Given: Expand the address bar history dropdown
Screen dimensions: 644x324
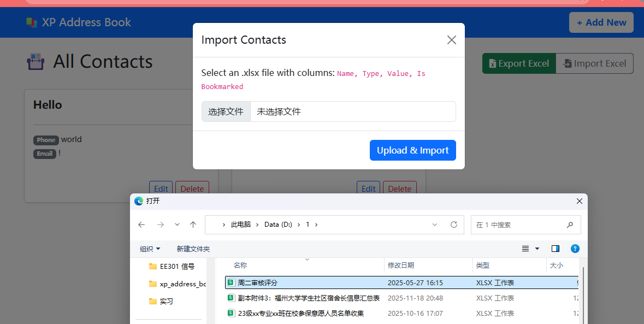Looking at the screenshot, I should pyautogui.click(x=434, y=224).
